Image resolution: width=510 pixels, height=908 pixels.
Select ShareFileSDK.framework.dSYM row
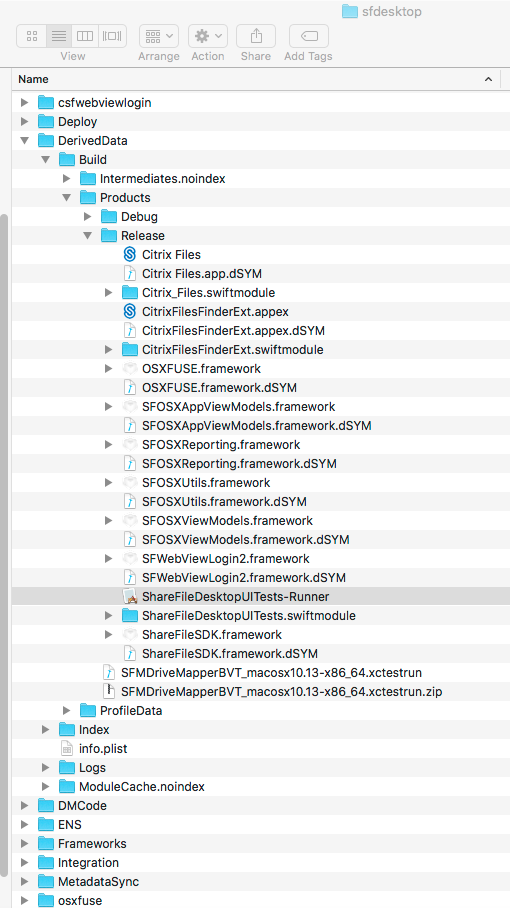[260, 654]
